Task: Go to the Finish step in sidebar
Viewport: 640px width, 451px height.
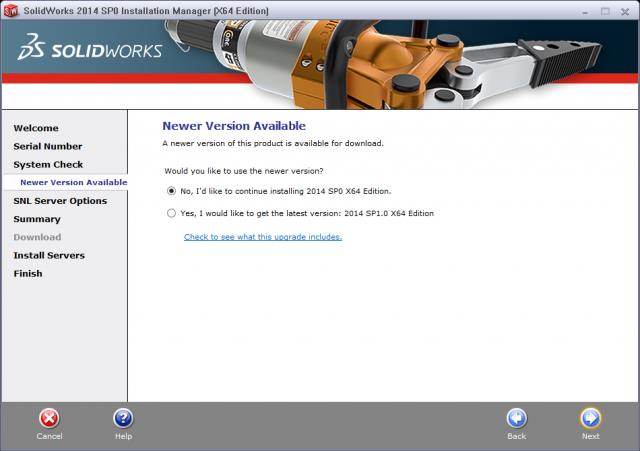Action: (28, 273)
